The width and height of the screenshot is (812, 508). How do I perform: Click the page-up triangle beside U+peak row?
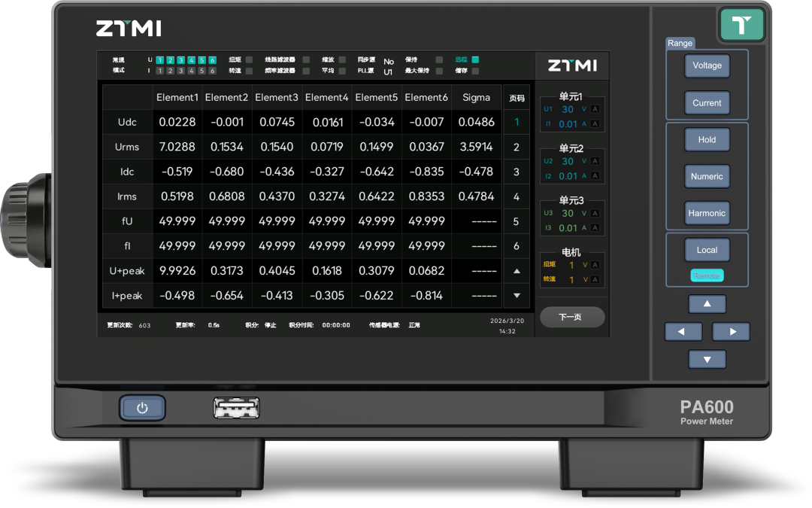(x=517, y=271)
